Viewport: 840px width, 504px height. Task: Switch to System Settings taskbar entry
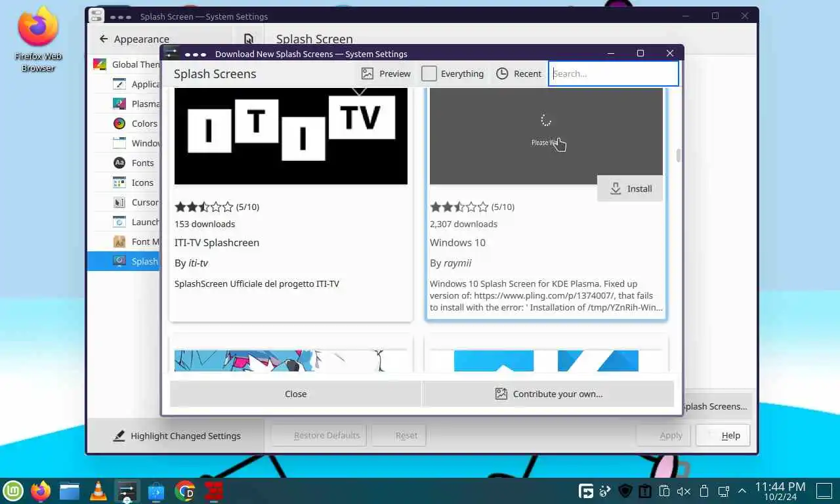(x=127, y=491)
